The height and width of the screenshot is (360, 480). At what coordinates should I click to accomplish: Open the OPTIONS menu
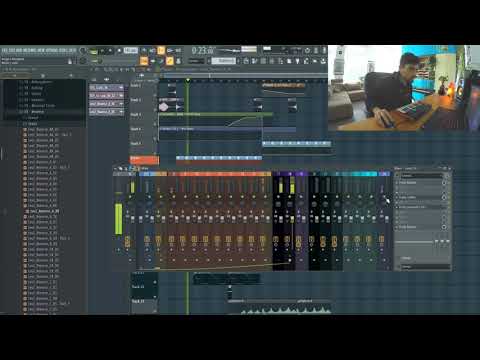tap(51, 50)
